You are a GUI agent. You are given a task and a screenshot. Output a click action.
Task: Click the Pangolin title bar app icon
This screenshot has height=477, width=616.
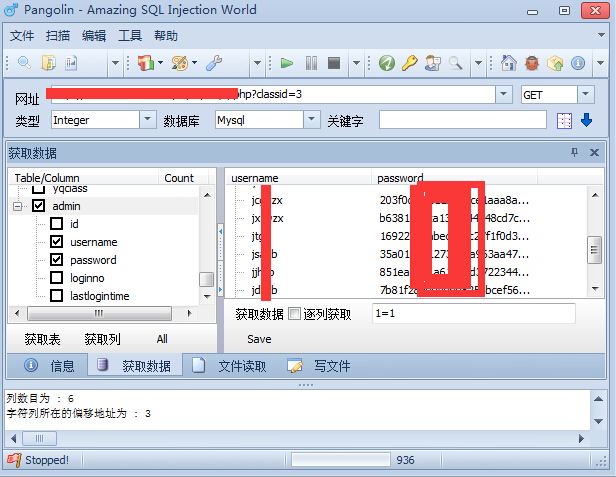point(11,10)
